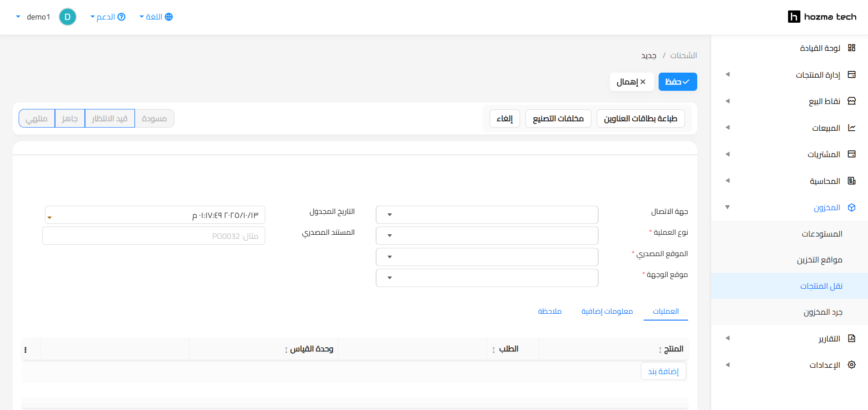Screen dimensions: 868x410
Task: Switch to معلومات إضافية tab
Action: tap(607, 311)
